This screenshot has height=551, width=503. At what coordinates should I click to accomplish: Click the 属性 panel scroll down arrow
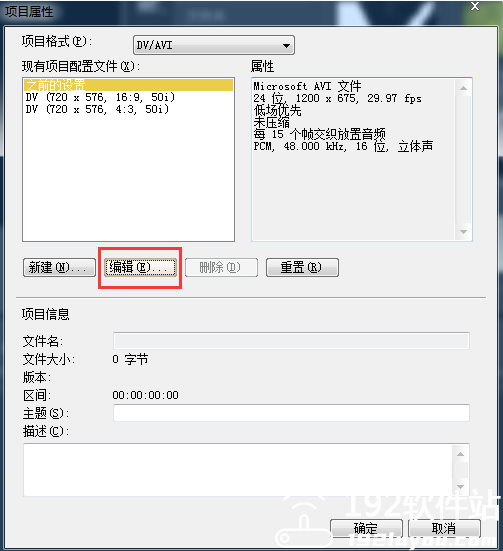[x=463, y=232]
